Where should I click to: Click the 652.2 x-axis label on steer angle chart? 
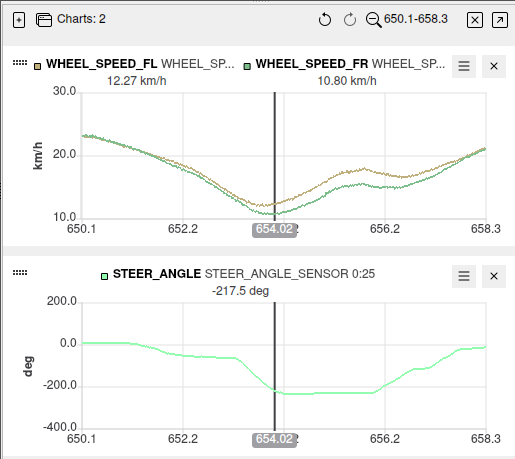point(183,439)
